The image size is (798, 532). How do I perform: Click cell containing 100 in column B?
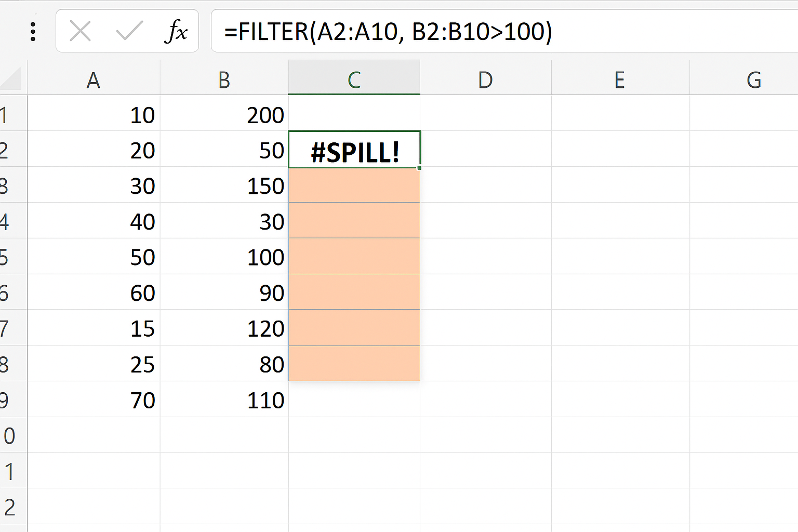224,257
